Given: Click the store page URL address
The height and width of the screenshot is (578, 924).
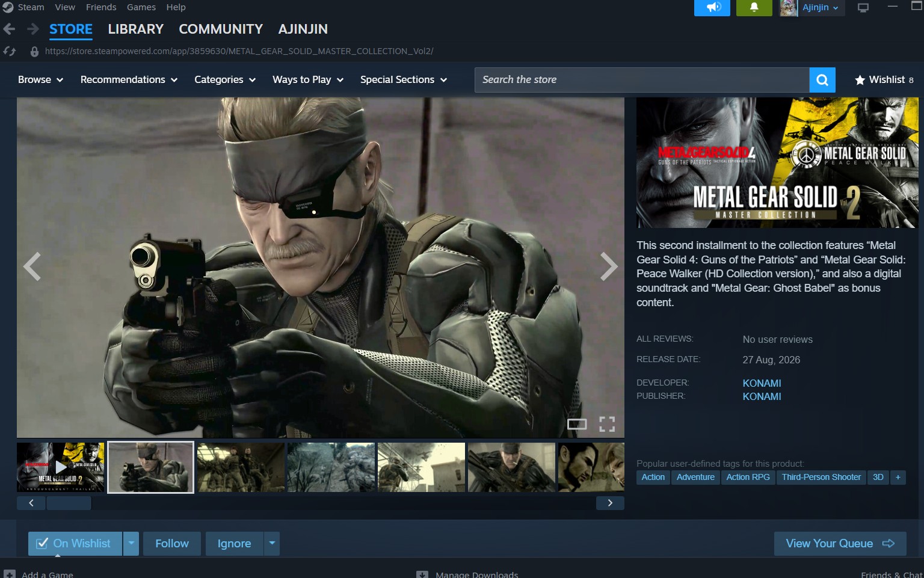Looking at the screenshot, I should (x=239, y=51).
